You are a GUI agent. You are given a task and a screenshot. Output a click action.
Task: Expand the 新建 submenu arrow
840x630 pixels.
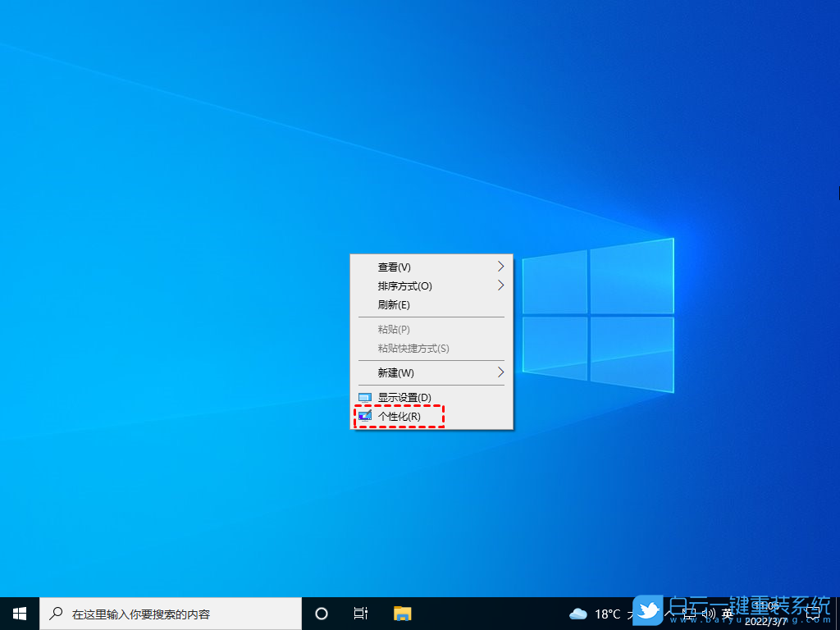point(501,373)
